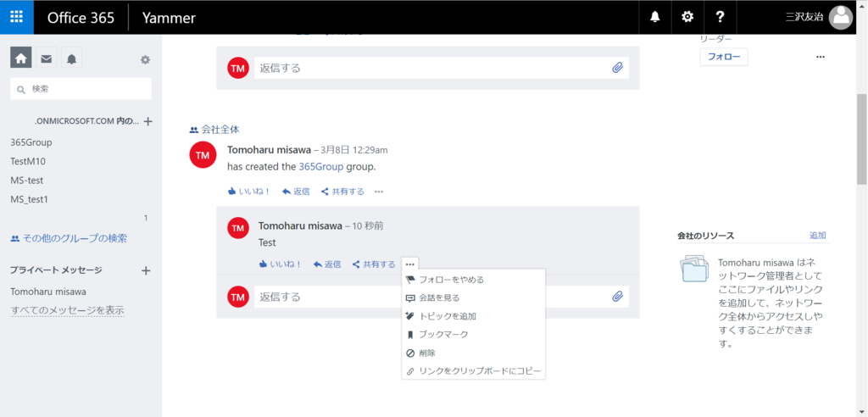Open 365Group in the sidebar group list
868x417 pixels.
pos(31,142)
